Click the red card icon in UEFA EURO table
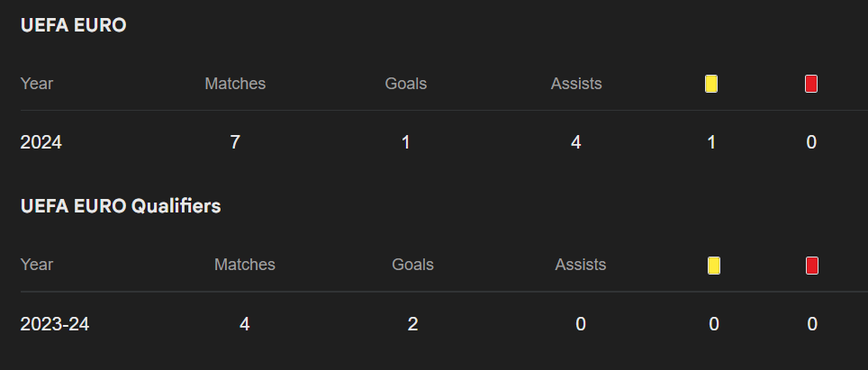This screenshot has height=370, width=868. click(x=811, y=84)
